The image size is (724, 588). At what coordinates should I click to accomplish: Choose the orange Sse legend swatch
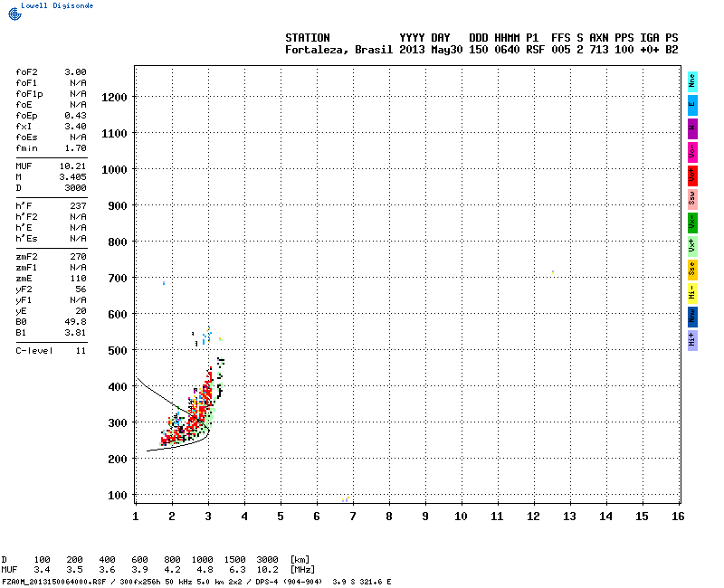coord(692,270)
